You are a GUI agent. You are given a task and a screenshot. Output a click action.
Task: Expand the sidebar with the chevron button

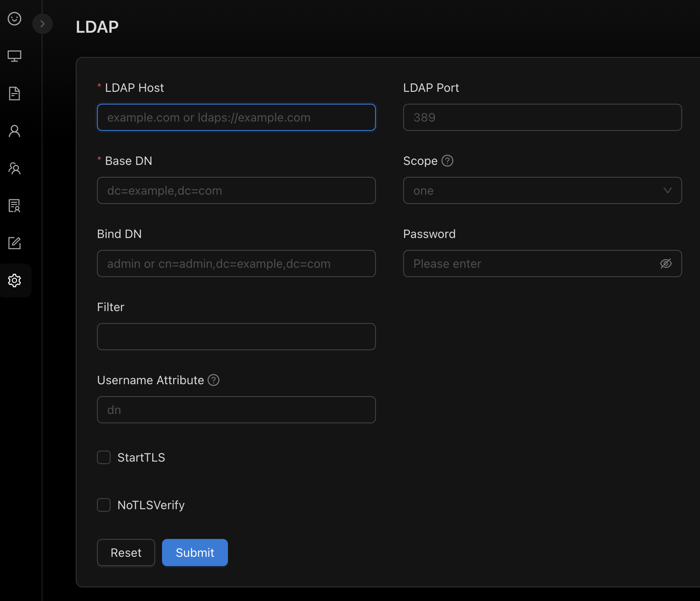coord(43,24)
